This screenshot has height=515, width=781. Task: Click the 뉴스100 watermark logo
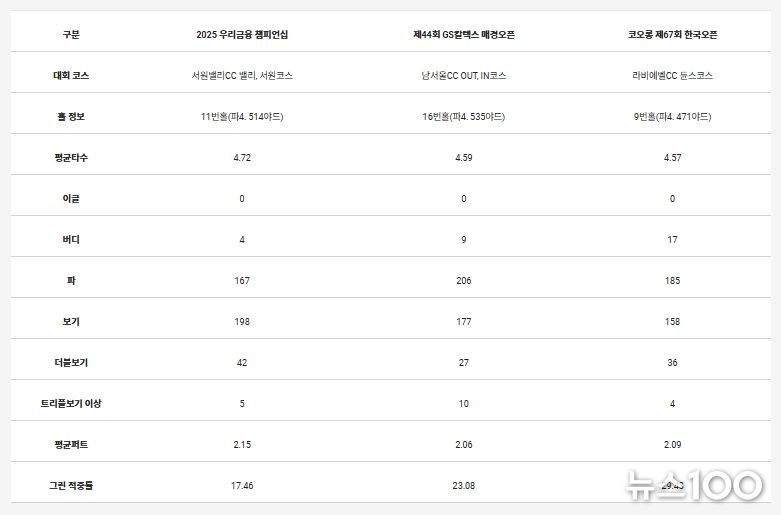pos(694,484)
